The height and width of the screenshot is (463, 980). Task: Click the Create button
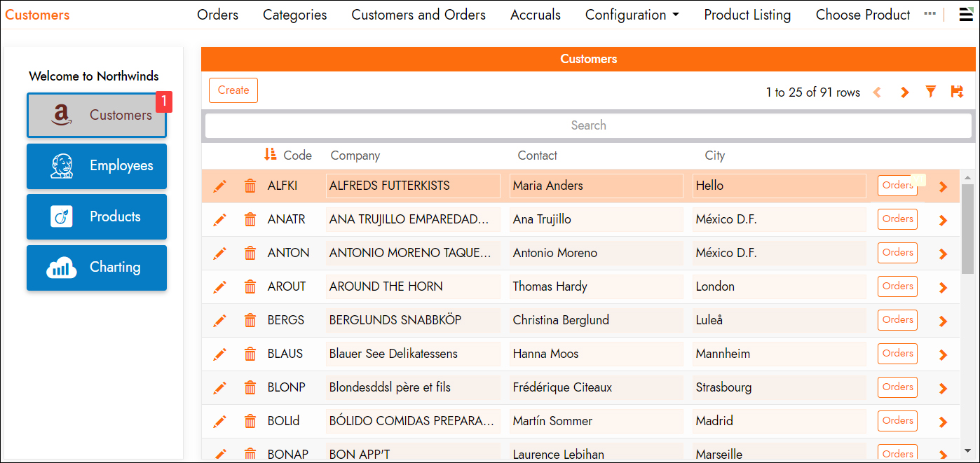point(233,90)
